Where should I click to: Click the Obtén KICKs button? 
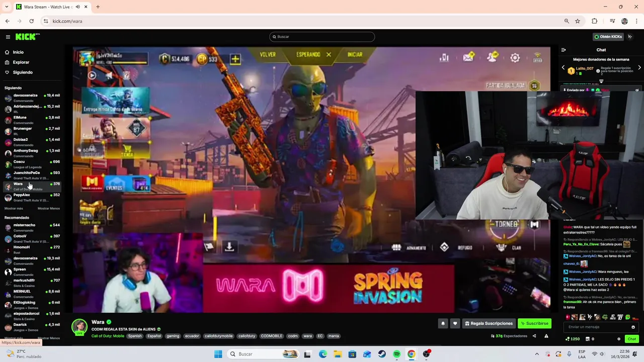click(x=608, y=37)
